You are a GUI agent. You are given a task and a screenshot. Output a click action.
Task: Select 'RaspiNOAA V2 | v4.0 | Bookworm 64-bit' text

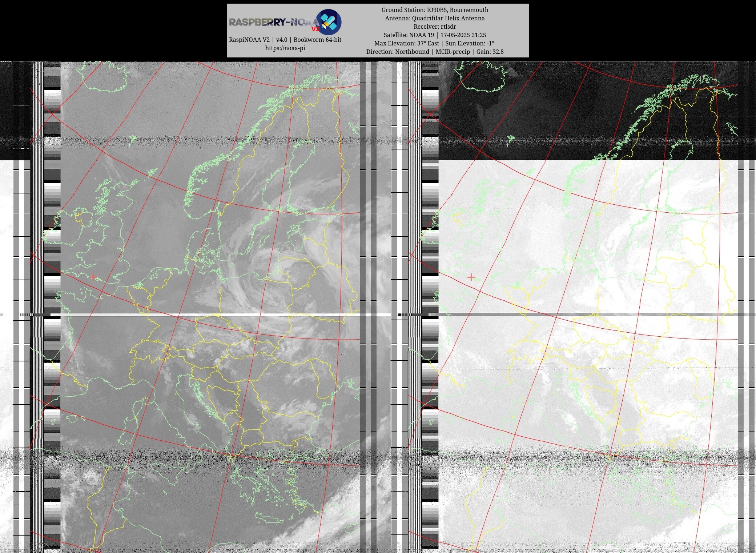tap(285, 40)
